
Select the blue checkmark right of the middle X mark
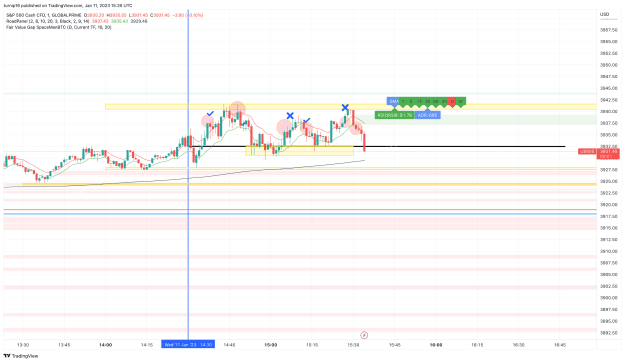pos(307,120)
